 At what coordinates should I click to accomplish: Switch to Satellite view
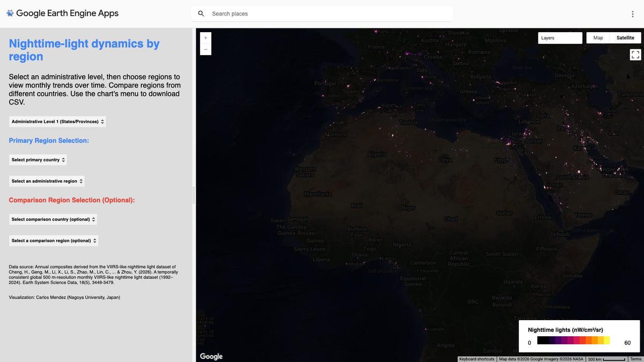click(x=625, y=38)
